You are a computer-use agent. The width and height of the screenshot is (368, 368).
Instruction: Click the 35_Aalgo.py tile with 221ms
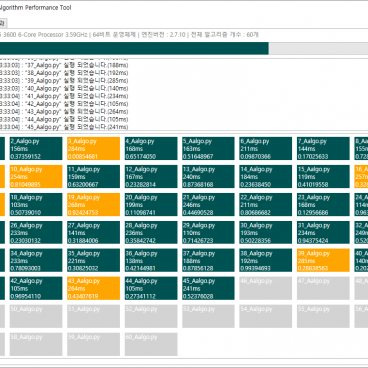click(94, 260)
